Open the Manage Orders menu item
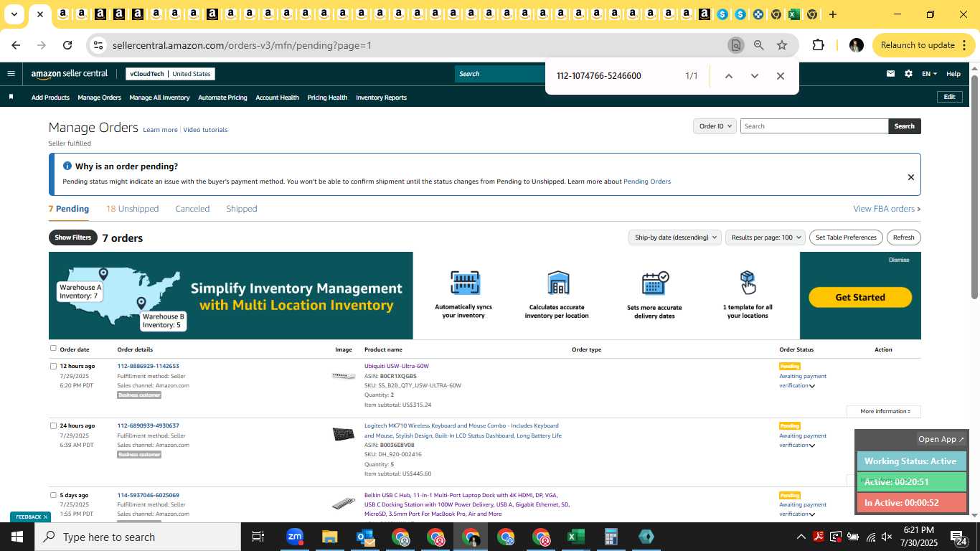The height and width of the screenshot is (551, 980). pyautogui.click(x=99, y=98)
